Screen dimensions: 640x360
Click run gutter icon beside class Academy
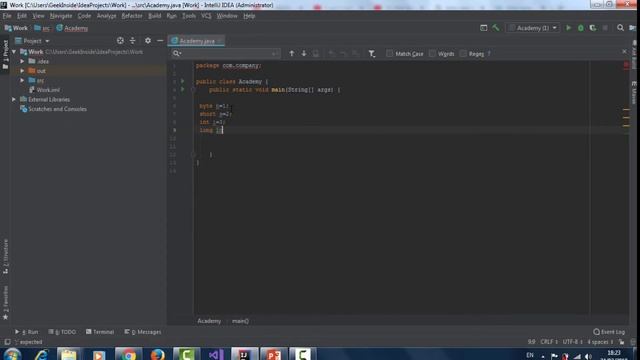(x=182, y=81)
